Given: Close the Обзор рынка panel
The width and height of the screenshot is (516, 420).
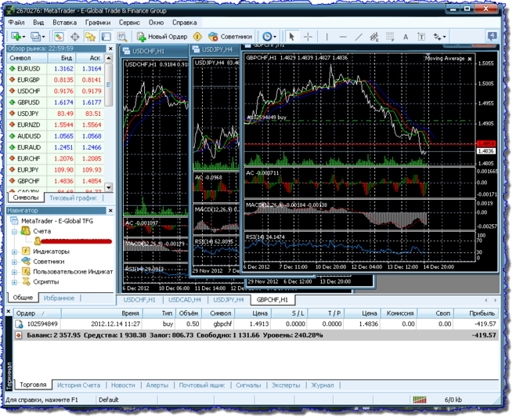Looking at the screenshot, I should click(110, 49).
